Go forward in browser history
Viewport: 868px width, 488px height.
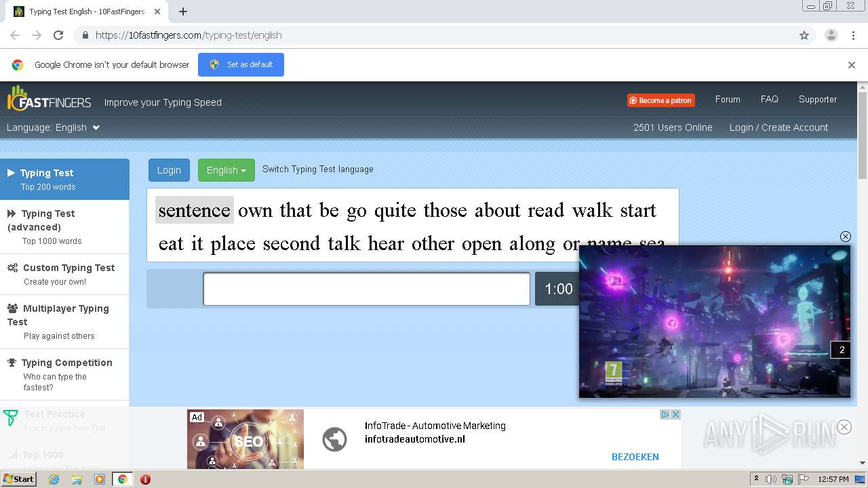pos(37,35)
